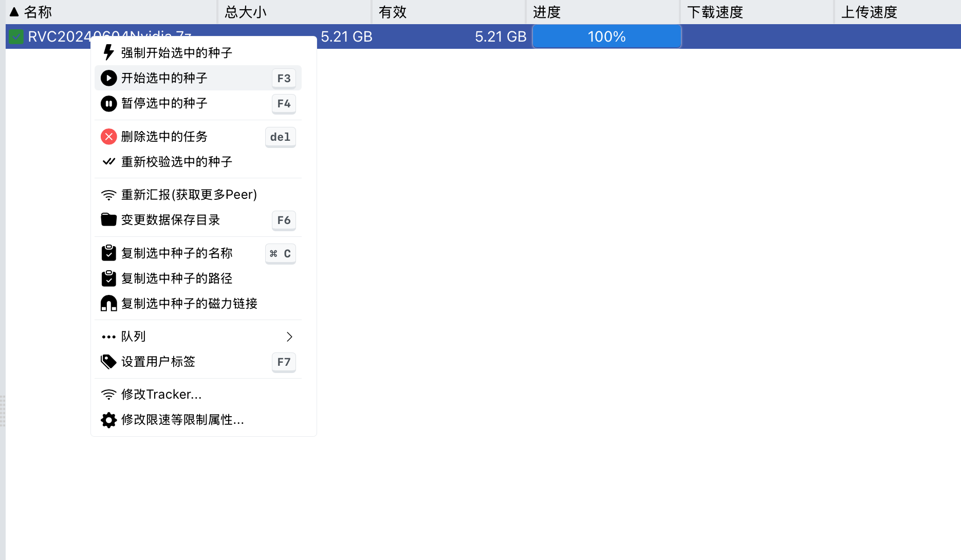
Task: Toggle the green checkbox on the RVC torrent row
Action: pos(15,36)
